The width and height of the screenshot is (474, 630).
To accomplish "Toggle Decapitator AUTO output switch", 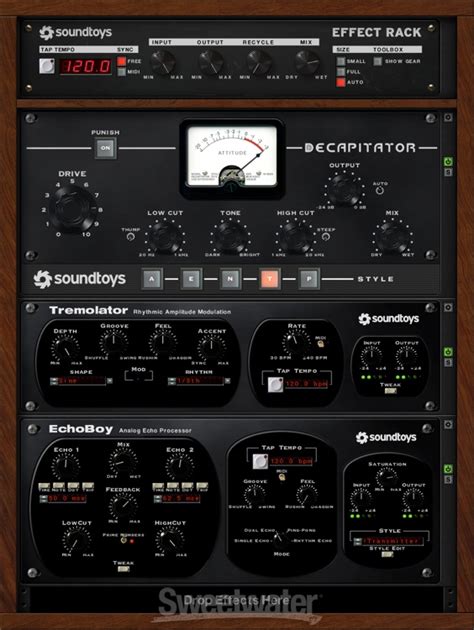I will (380, 190).
